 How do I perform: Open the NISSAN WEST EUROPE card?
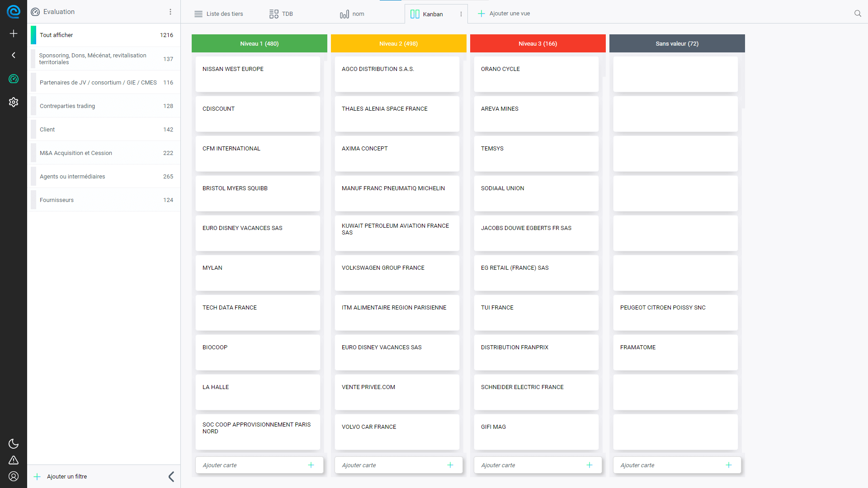(258, 74)
